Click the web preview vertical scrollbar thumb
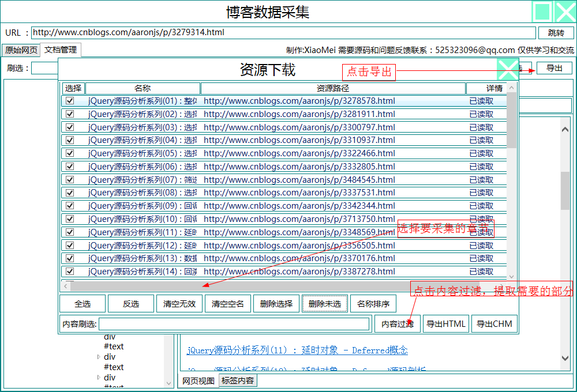 coord(565,191)
